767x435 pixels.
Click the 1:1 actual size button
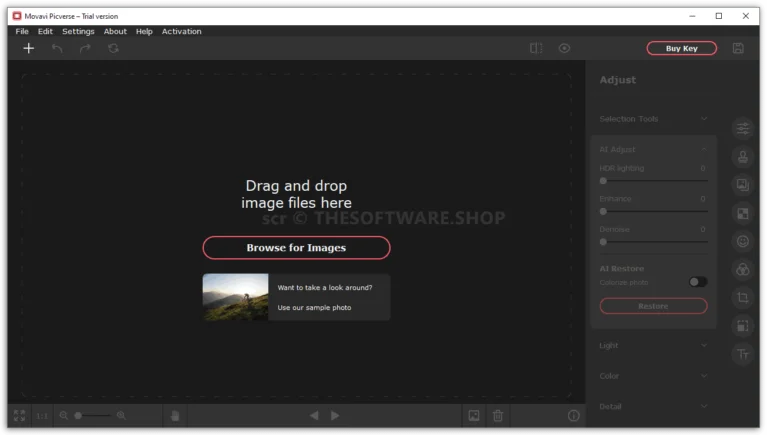tap(42, 416)
